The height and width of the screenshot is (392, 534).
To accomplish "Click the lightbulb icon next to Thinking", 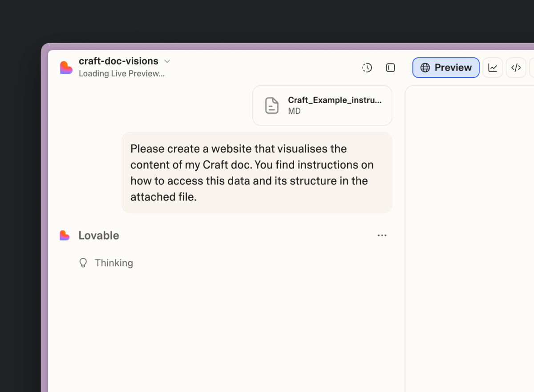I will [83, 263].
